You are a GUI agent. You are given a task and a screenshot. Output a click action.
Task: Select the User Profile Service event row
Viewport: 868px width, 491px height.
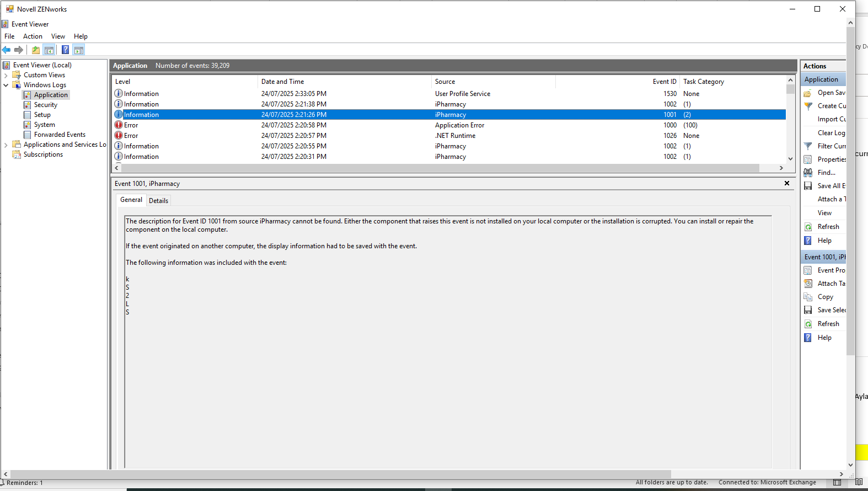tap(449, 94)
